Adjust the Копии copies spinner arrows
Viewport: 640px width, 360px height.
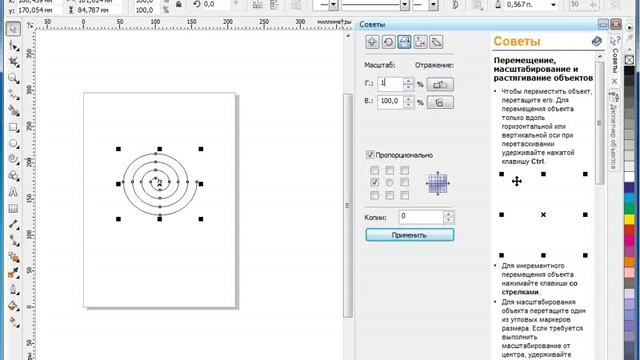pyautogui.click(x=449, y=217)
